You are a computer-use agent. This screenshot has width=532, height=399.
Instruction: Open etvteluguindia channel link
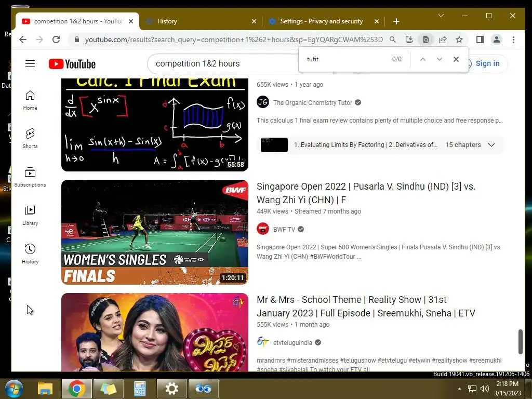coord(292,343)
